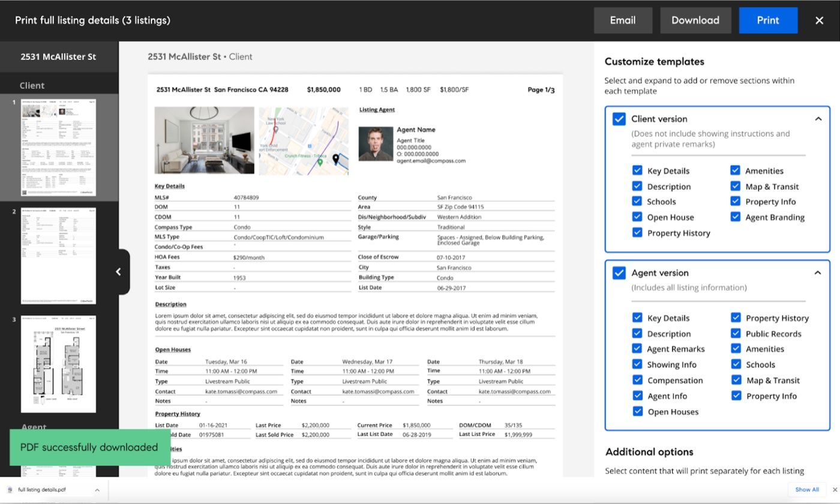This screenshot has width=840, height=504.
Task: Click the Download button
Action: [x=695, y=20]
